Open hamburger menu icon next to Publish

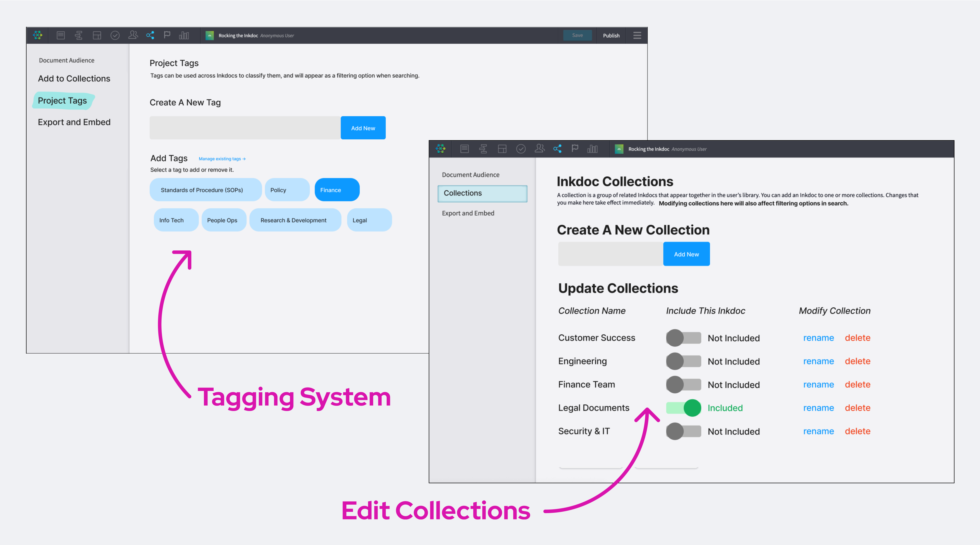pyautogui.click(x=637, y=35)
